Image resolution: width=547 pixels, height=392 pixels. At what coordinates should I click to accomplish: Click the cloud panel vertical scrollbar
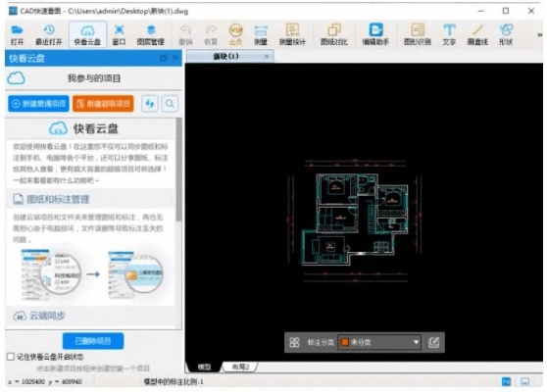179,170
